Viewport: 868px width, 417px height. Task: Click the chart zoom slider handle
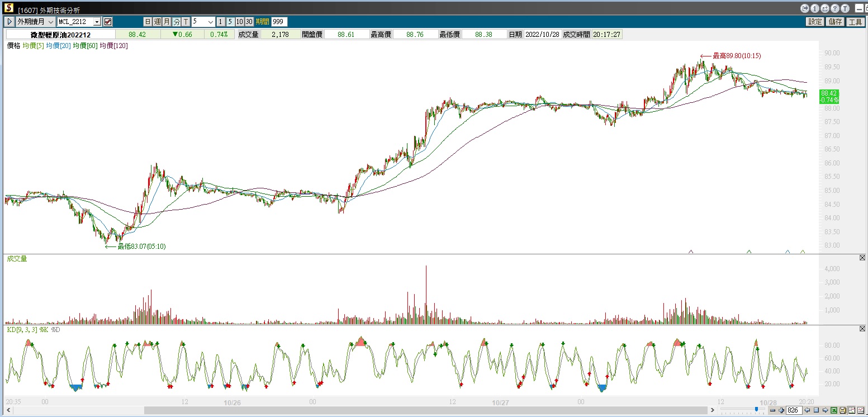click(757, 409)
